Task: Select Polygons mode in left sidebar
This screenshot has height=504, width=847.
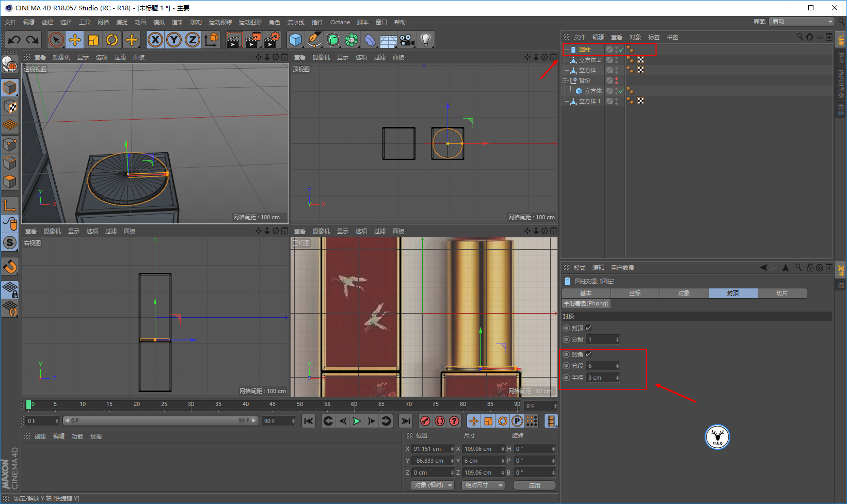Action: (x=10, y=182)
